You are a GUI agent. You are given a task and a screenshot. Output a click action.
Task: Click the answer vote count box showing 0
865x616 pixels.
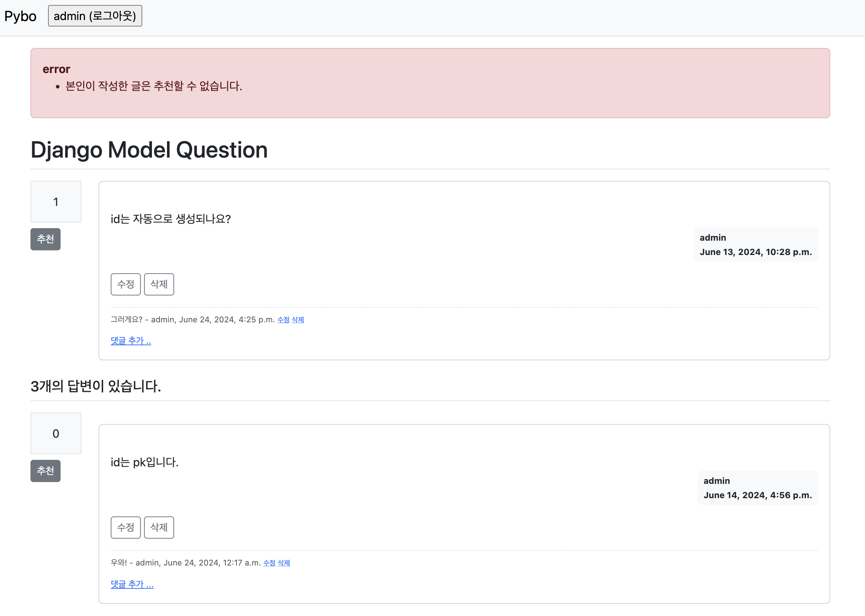click(56, 434)
